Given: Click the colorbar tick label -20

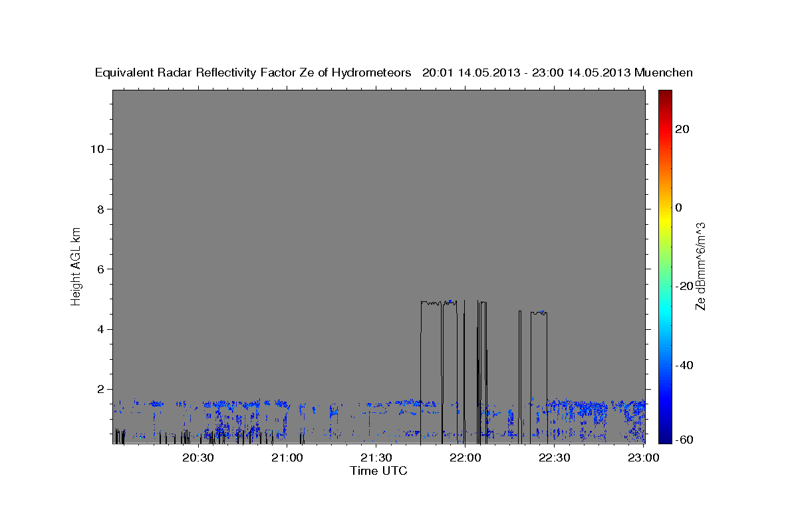Looking at the screenshot, I should click(684, 286).
